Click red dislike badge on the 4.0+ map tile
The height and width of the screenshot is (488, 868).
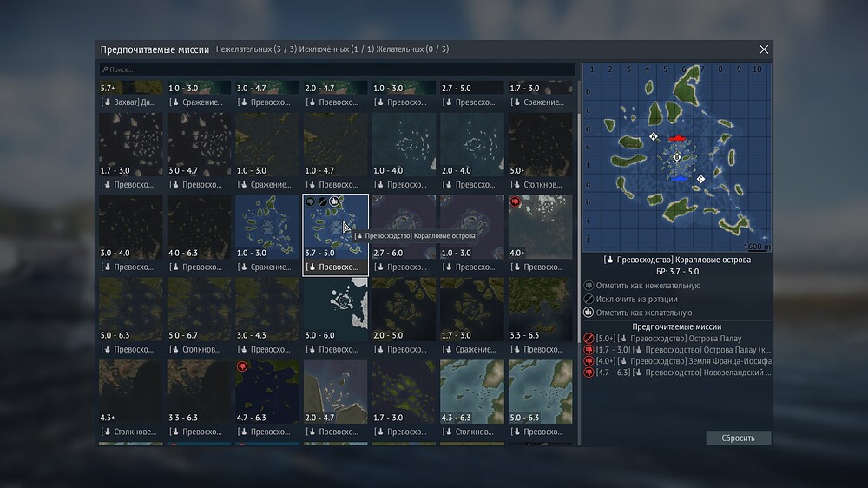(x=515, y=201)
